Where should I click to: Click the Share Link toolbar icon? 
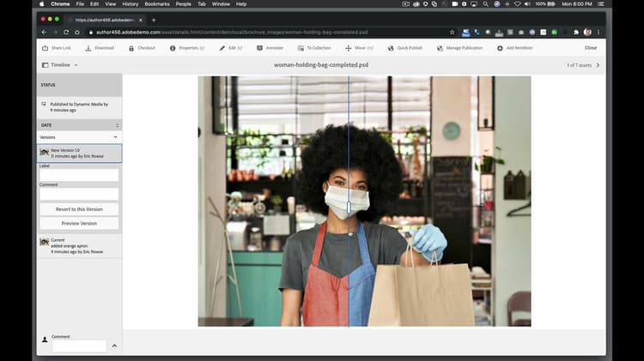click(x=46, y=48)
